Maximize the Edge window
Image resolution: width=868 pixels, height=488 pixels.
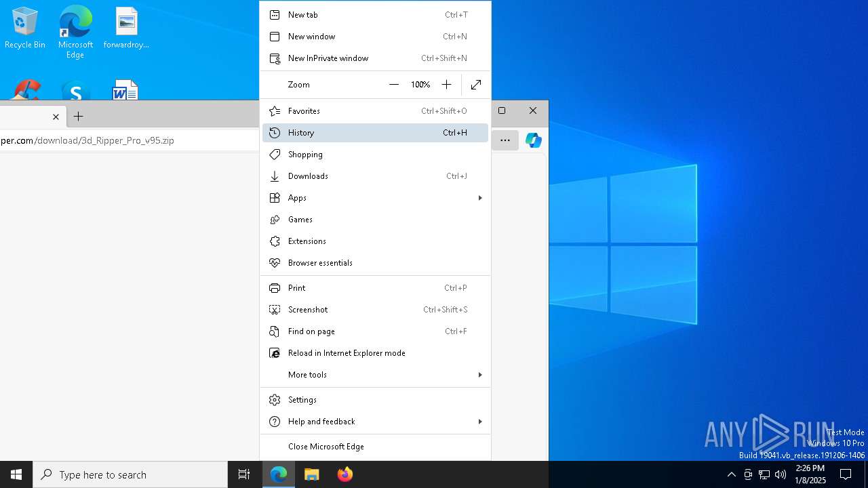click(502, 110)
